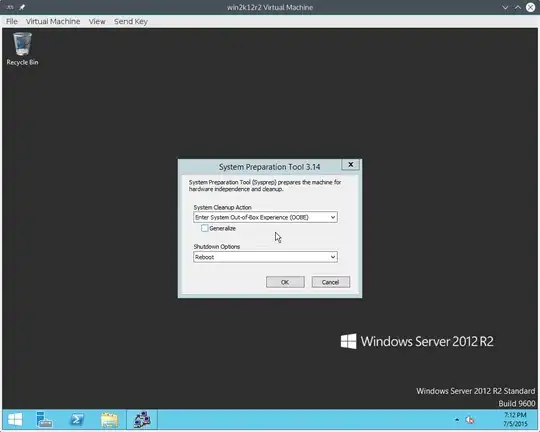Open the Shutdown Options dropdown
The image size is (540, 432).
(265, 257)
